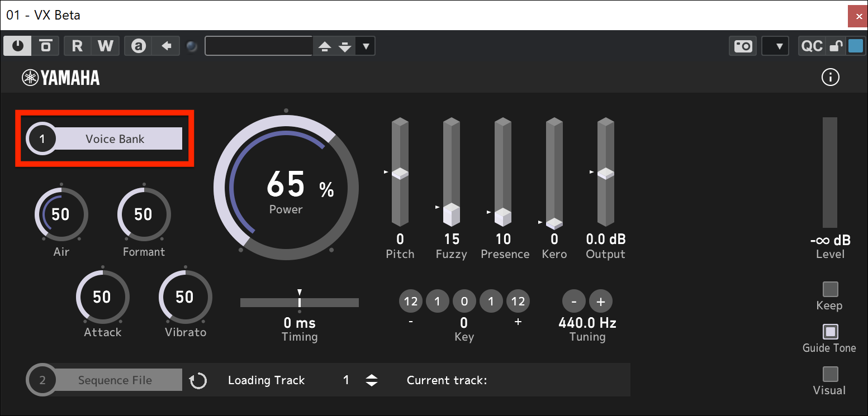This screenshot has width=868, height=416.
Task: Click the camera snapshot icon
Action: [x=743, y=46]
